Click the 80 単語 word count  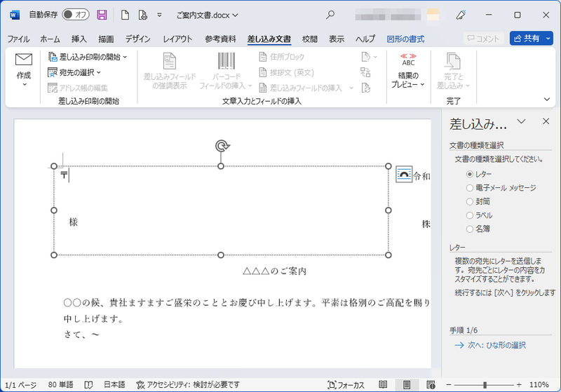coord(61,385)
